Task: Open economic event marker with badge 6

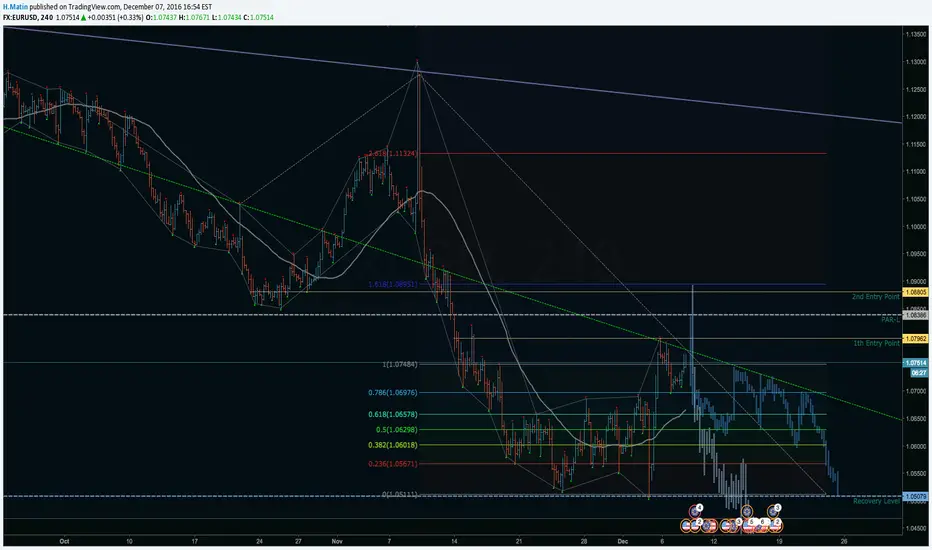Action: [761, 524]
